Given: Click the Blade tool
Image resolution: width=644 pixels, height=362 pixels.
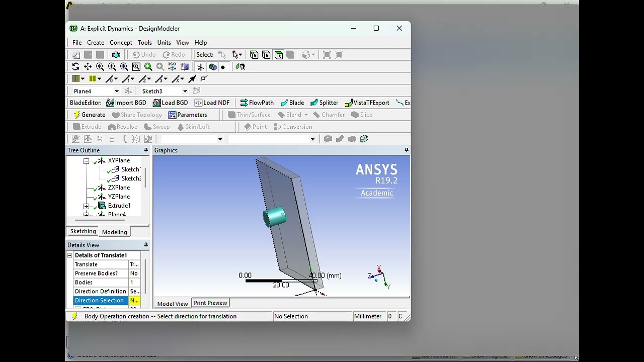Looking at the screenshot, I should tap(292, 103).
